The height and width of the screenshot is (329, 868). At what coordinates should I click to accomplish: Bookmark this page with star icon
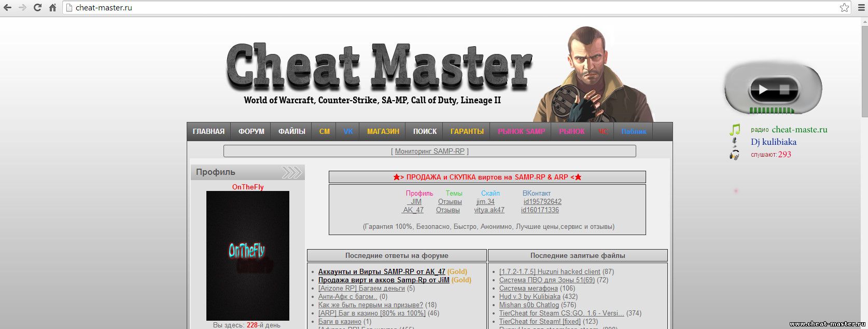click(844, 8)
